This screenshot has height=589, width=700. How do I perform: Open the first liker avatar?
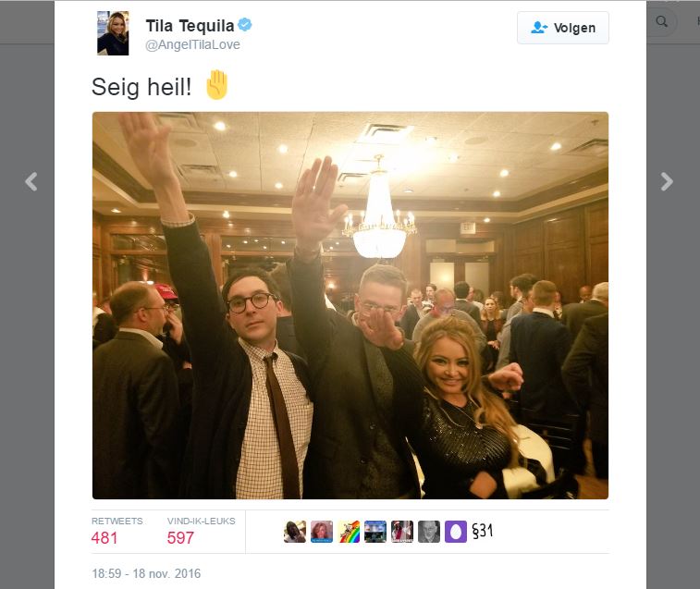pos(295,532)
